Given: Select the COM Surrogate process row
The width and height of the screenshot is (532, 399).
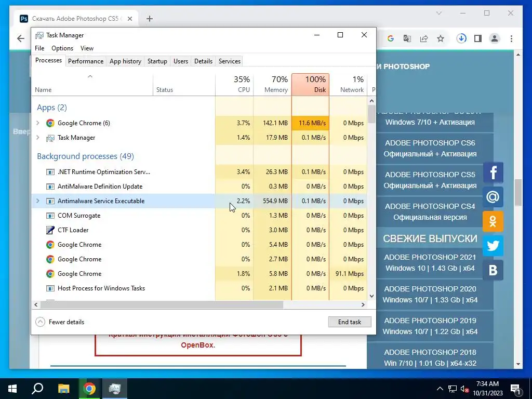Looking at the screenshot, I should click(x=199, y=216).
